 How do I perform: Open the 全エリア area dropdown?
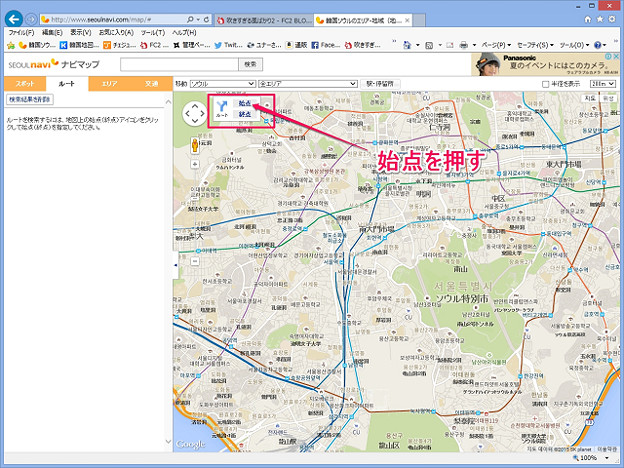click(307, 84)
